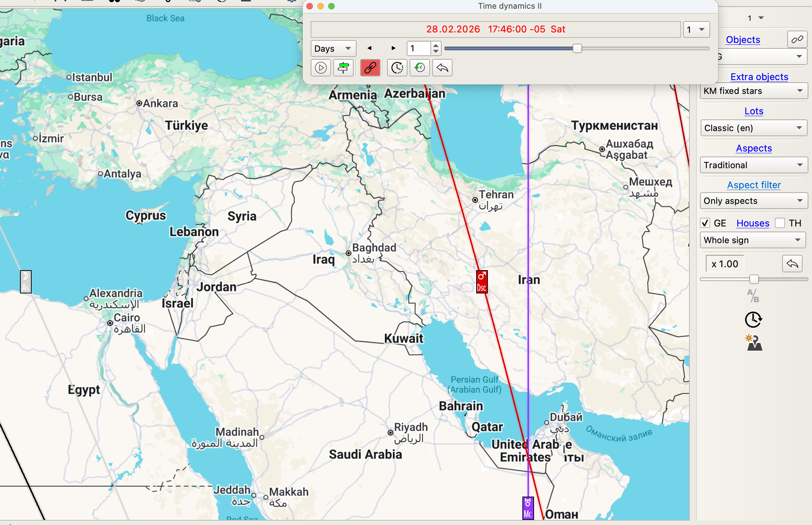The image size is (812, 525).
Task: Open the Days time unit dropdown
Action: 333,48
